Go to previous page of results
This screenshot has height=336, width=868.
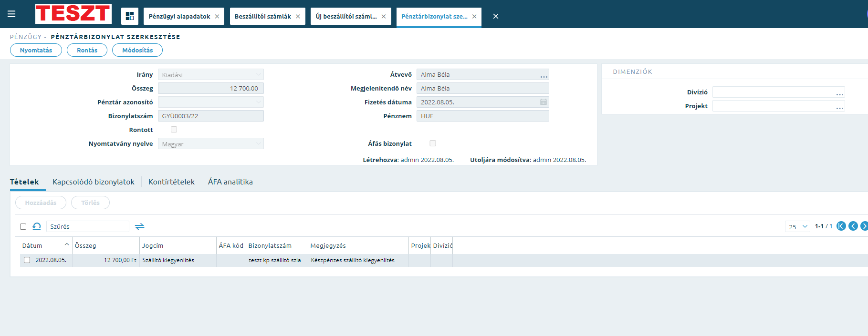[x=853, y=226]
